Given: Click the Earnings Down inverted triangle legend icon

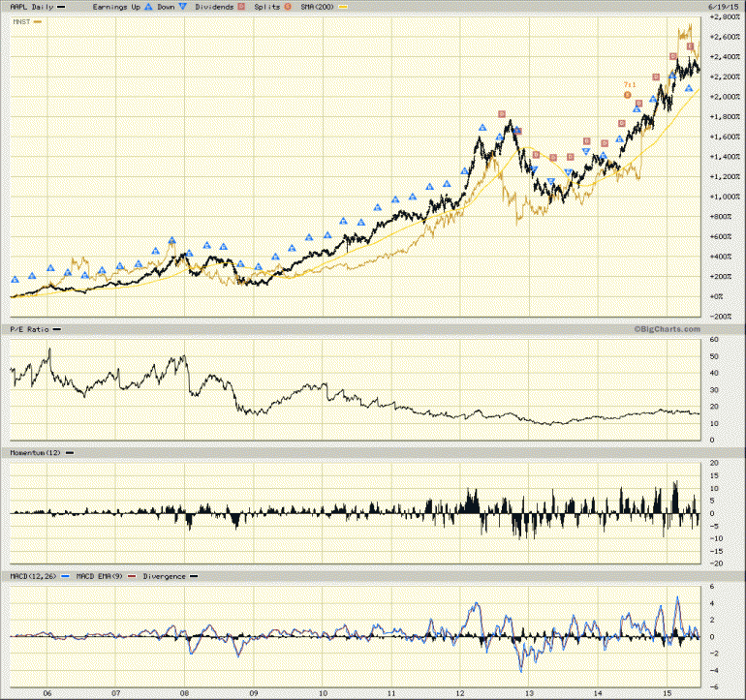Looking at the screenshot, I should (x=184, y=7).
